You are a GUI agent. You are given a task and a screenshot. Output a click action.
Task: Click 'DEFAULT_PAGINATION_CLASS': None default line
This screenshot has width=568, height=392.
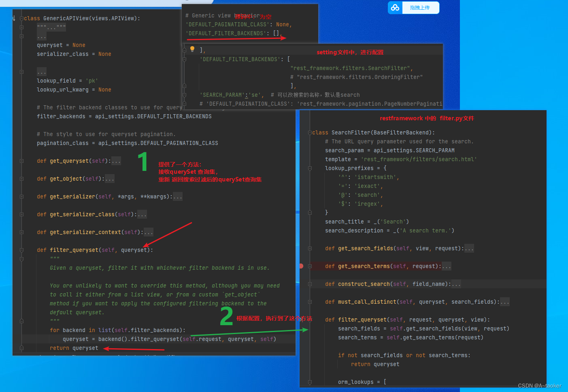point(238,24)
